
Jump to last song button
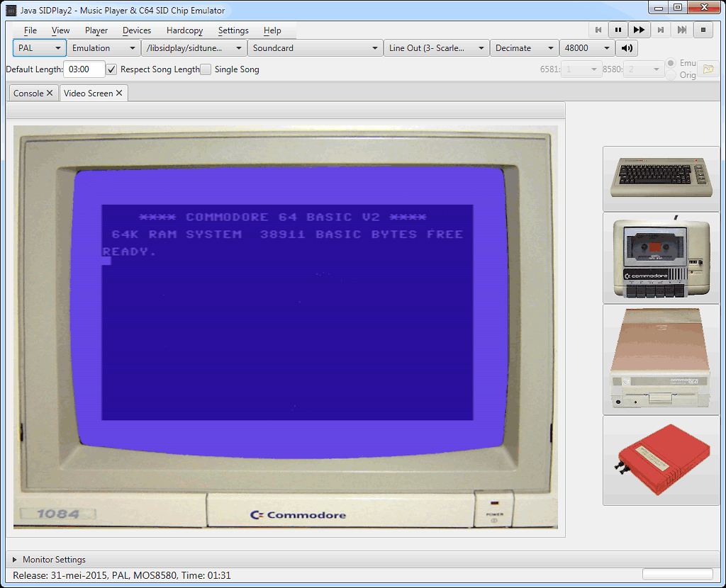click(682, 30)
